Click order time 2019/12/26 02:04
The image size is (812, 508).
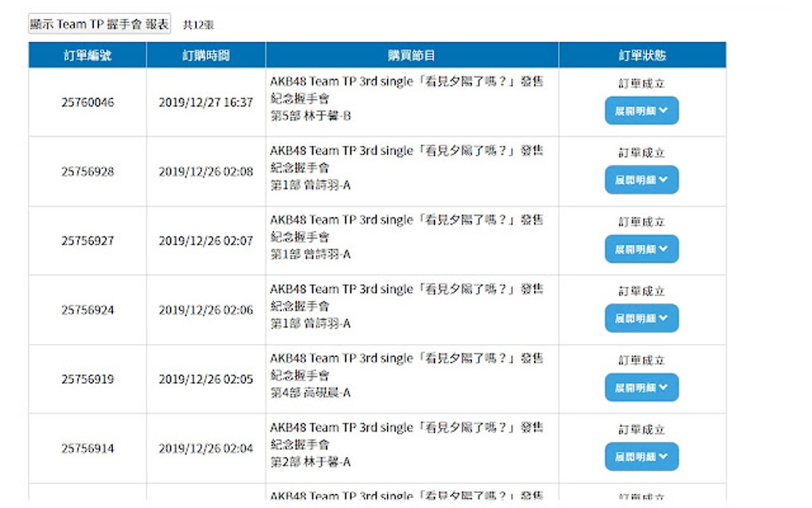(x=206, y=448)
